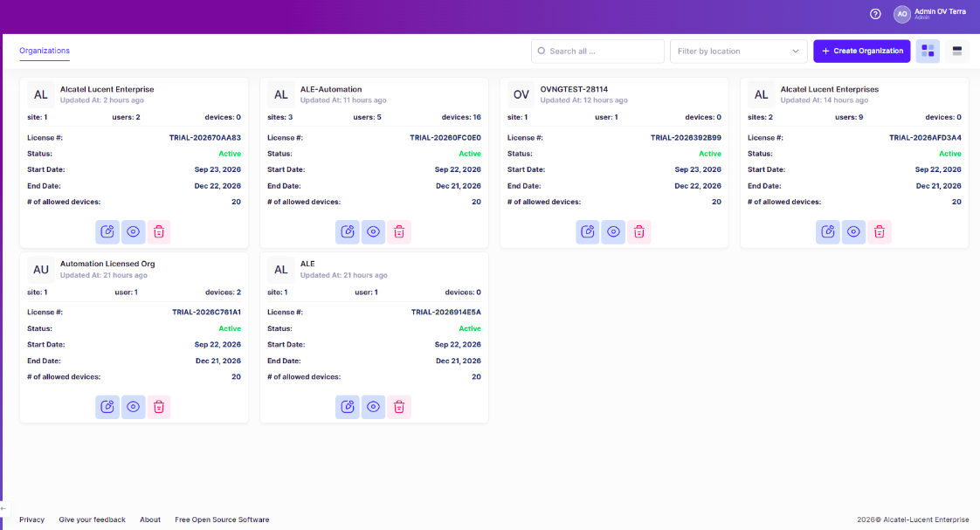This screenshot has height=530, width=980.
Task: Edit the ALE organization card
Action: click(x=348, y=407)
